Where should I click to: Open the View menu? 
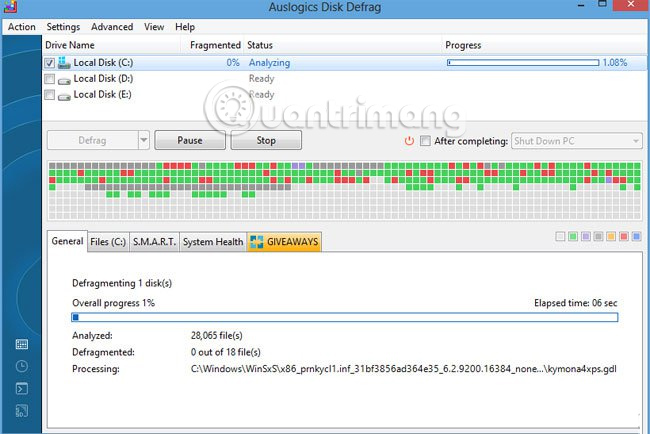154,27
